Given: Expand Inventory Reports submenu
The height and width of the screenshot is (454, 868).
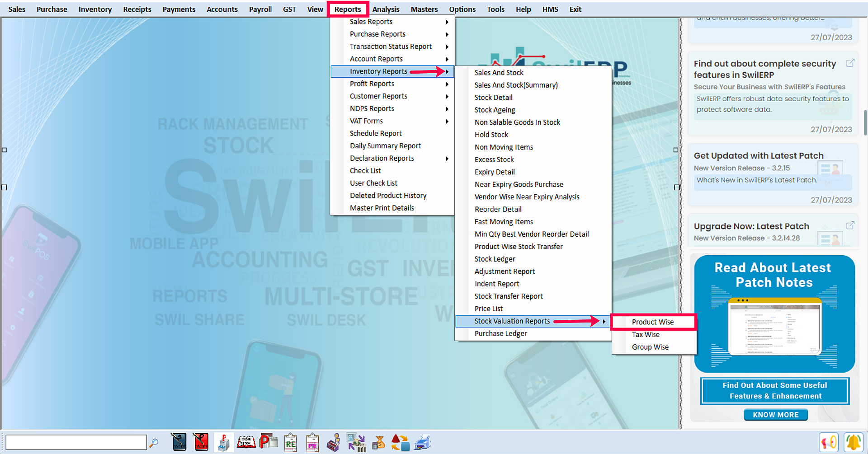Looking at the screenshot, I should click(392, 71).
